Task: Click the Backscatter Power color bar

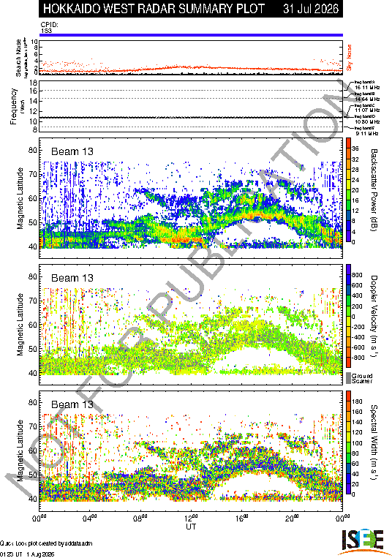Action: (x=349, y=190)
